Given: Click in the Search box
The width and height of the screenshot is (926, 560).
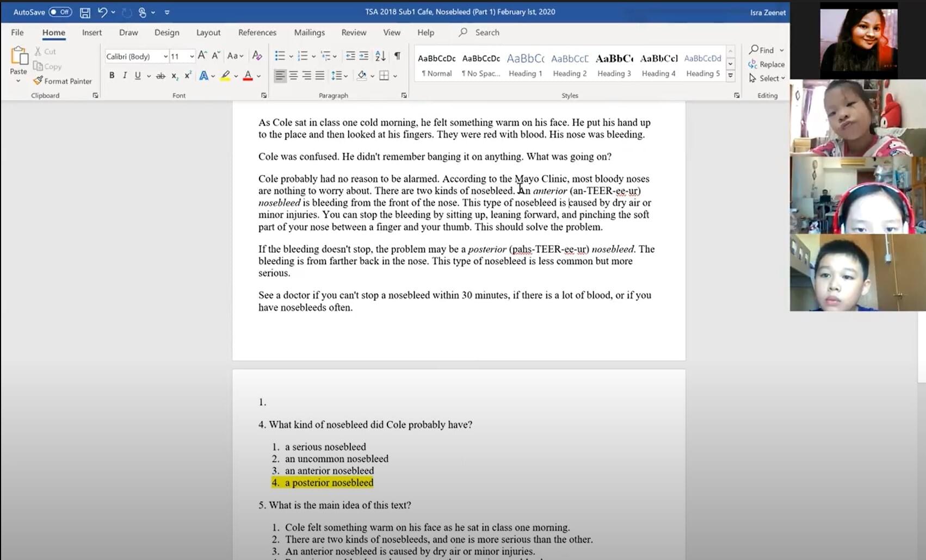Looking at the screenshot, I should 487,33.
